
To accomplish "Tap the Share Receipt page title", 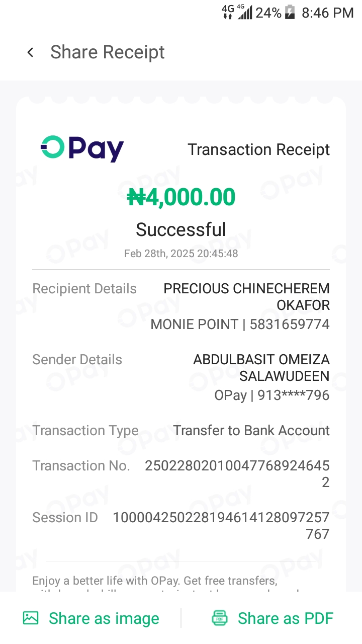I will (108, 52).
